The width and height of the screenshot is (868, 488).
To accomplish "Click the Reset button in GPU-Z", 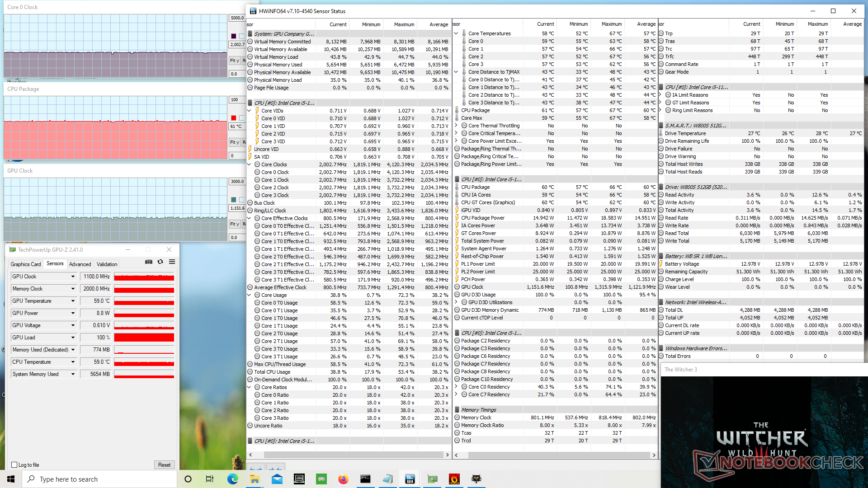I will click(x=164, y=465).
